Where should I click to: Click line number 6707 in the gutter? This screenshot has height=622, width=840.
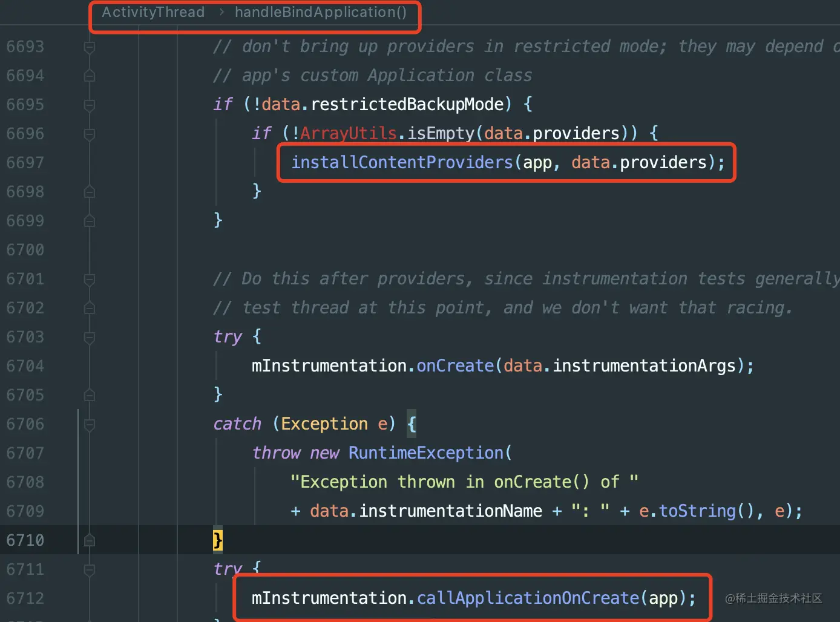click(x=25, y=453)
